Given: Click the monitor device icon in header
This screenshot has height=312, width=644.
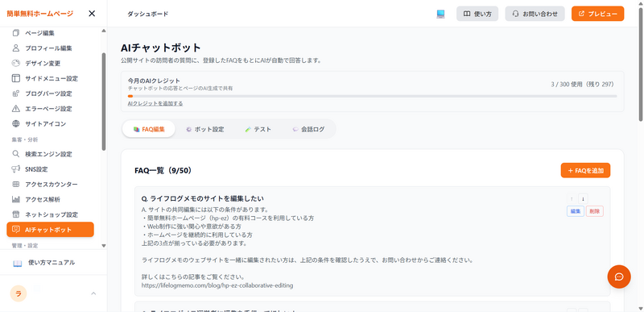Looking at the screenshot, I should (x=440, y=14).
